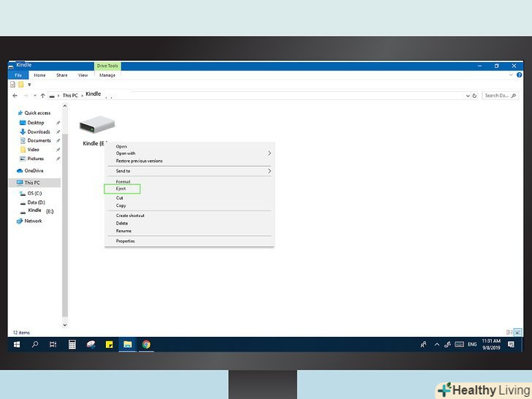Select This PC in the navigation pane
The height and width of the screenshot is (399, 532).
tap(32, 183)
